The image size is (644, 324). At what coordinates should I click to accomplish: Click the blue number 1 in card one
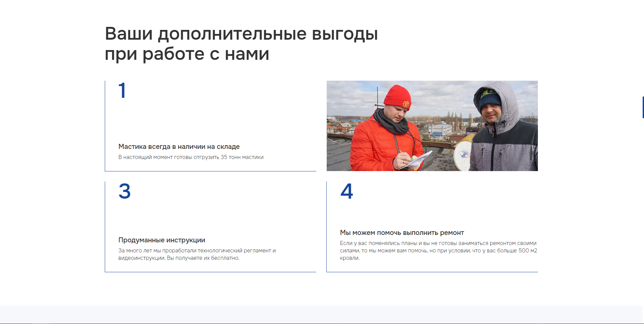pos(122,90)
